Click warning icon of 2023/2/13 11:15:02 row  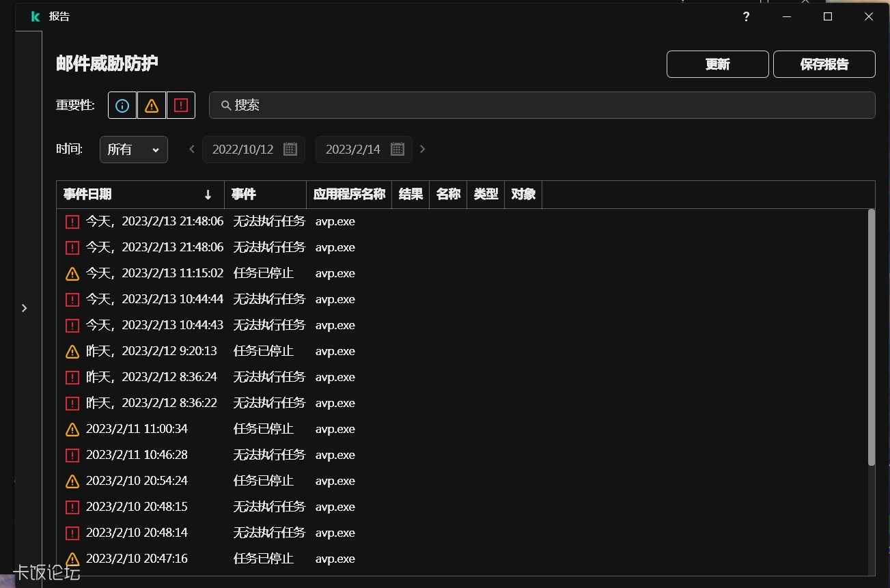[72, 273]
